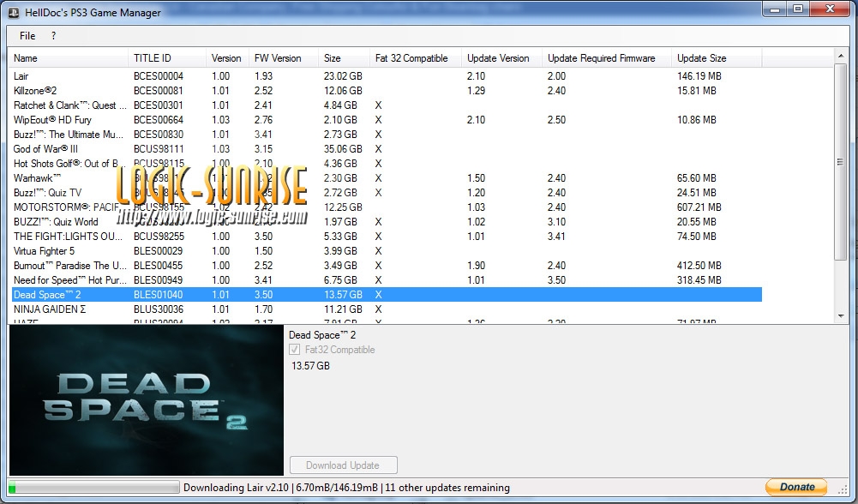Select THE FIGHT:LIGHTS OU... row
The image size is (858, 504).
[387, 237]
